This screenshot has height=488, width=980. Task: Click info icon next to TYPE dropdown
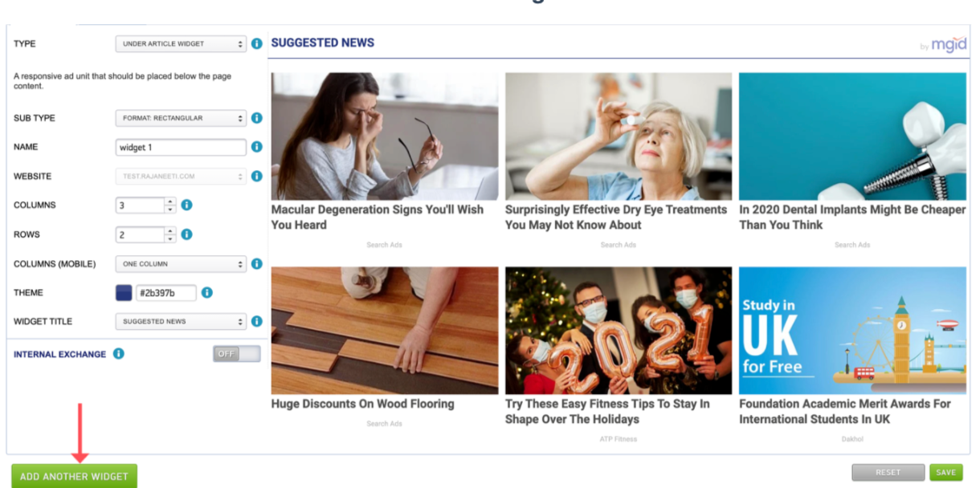pos(257,44)
